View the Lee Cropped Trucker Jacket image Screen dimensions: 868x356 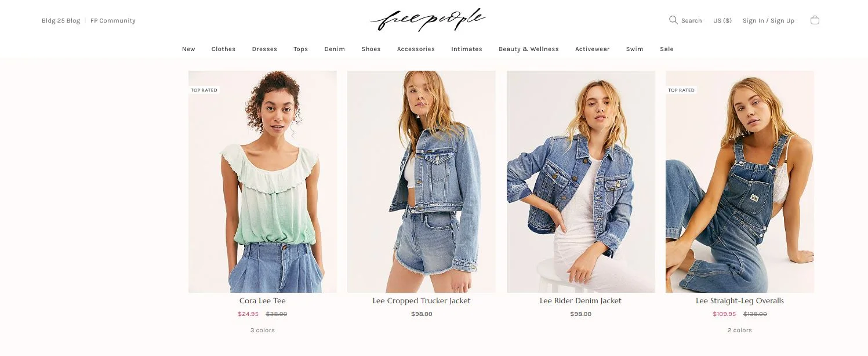click(422, 181)
